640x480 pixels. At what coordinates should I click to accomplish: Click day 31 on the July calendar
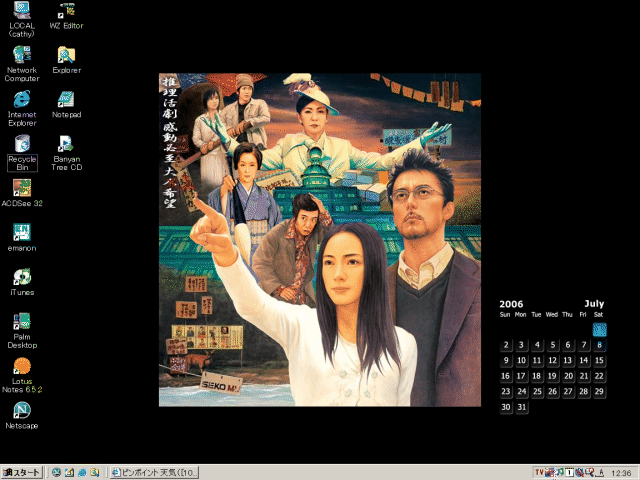pyautogui.click(x=522, y=407)
